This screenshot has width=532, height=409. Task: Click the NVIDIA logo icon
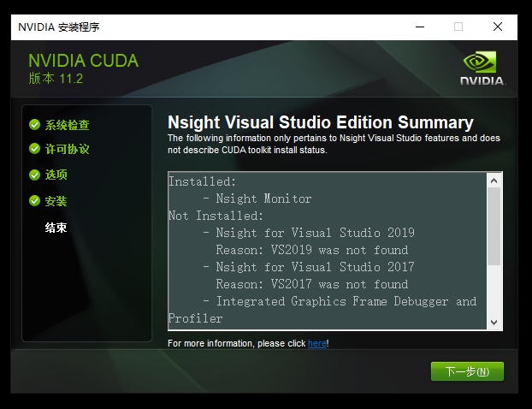pos(483,68)
